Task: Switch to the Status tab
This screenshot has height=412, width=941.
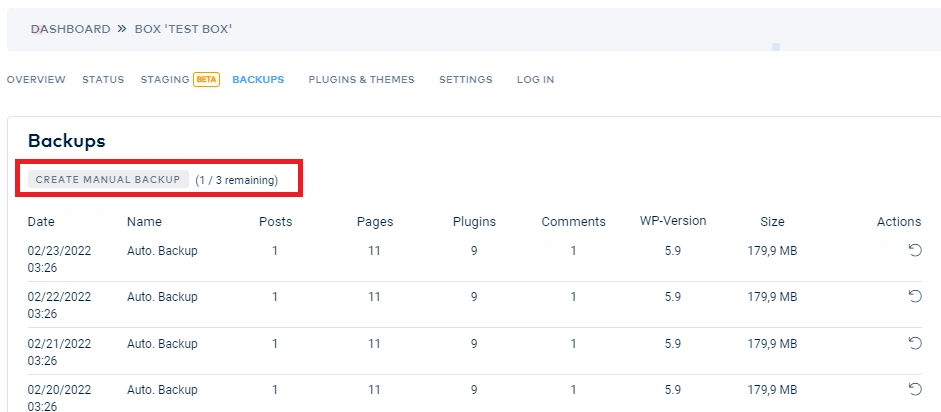Action: [x=103, y=80]
